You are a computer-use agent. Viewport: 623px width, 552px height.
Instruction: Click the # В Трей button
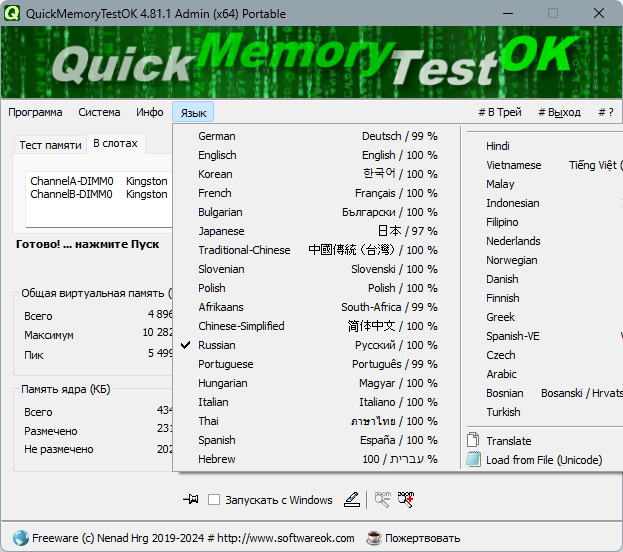(500, 112)
